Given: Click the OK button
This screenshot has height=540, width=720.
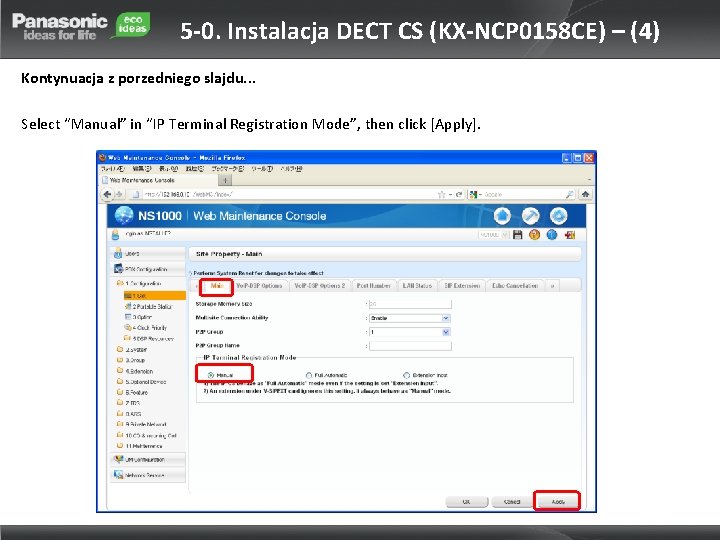Looking at the screenshot, I should click(467, 501).
